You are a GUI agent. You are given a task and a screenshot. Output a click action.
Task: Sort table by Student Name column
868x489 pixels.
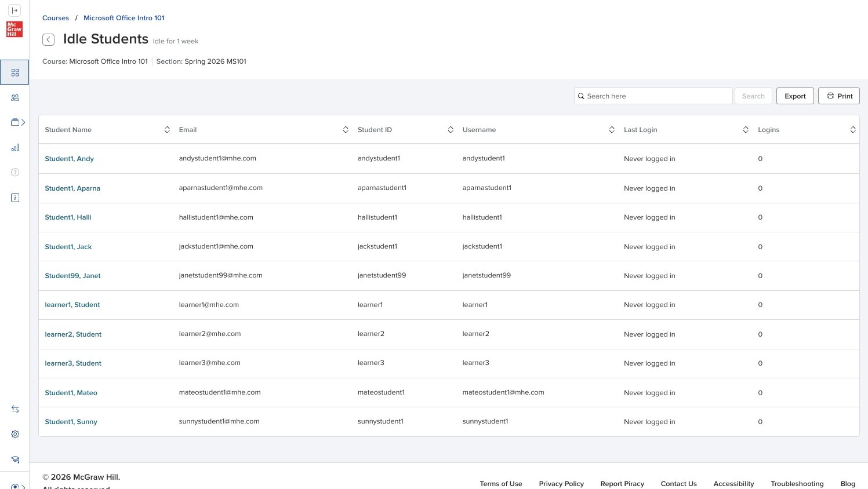tap(167, 130)
